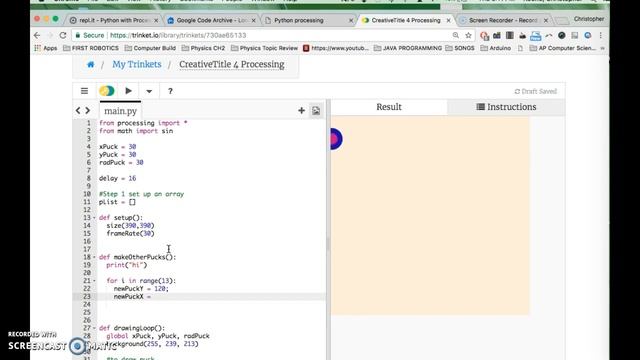Switch to Google Code Archive tab

212,20
